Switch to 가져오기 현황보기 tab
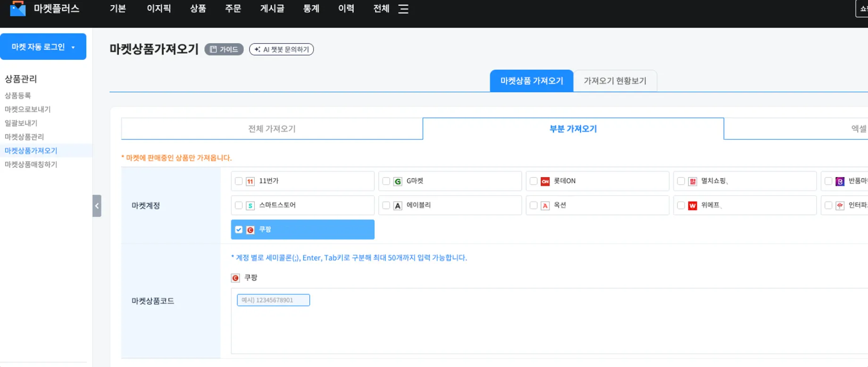The height and width of the screenshot is (367, 868). (615, 81)
